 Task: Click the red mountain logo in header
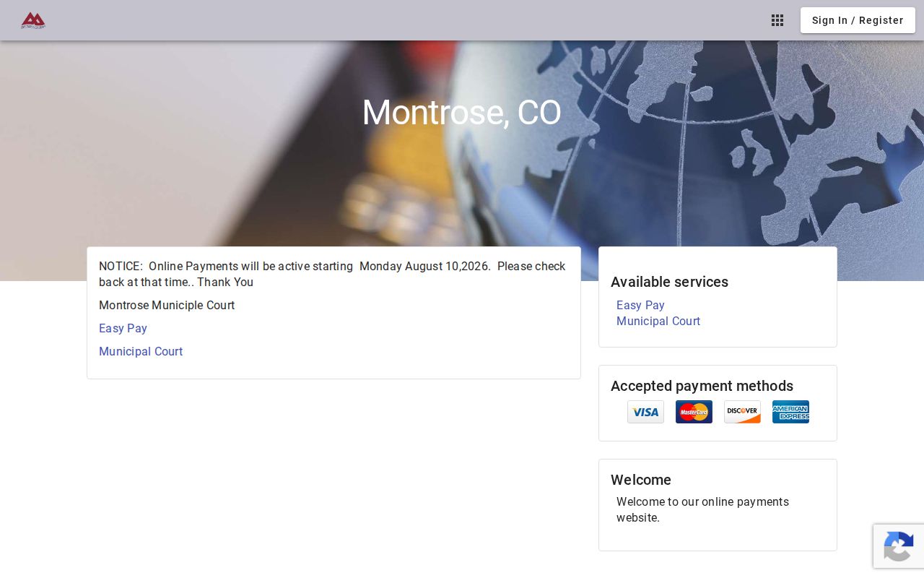33,20
